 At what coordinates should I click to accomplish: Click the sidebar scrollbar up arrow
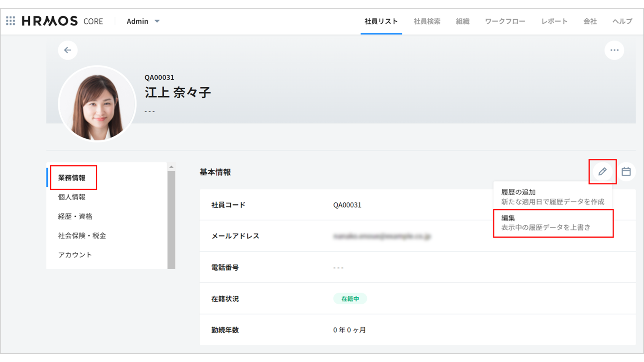coord(171,167)
